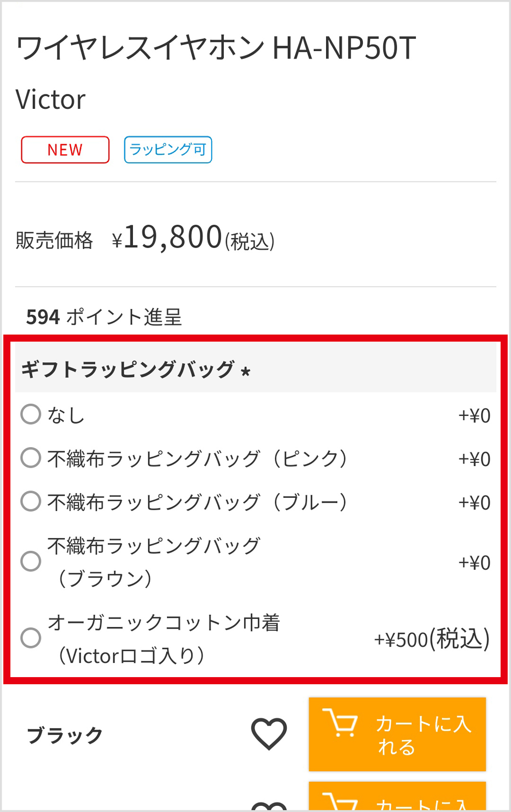Click the ワイヤレスイヤホン HA-NP50T product title

coord(216,49)
